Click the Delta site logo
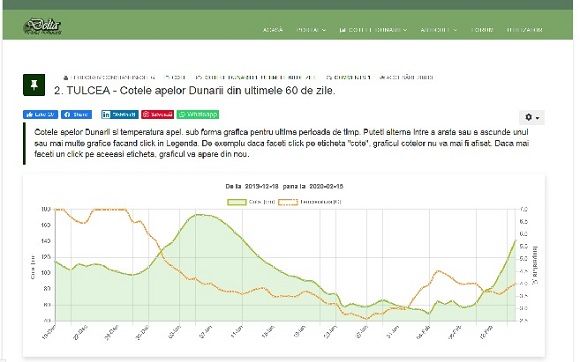This screenshot has height=362, width=580. pos(42,26)
